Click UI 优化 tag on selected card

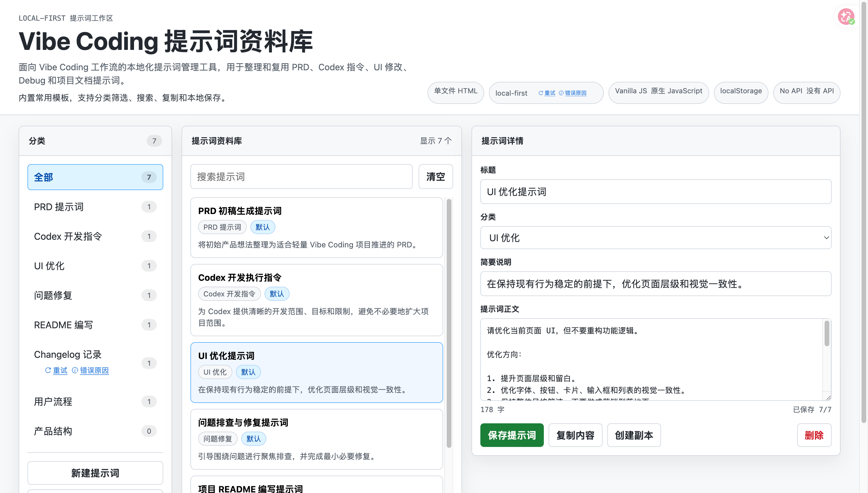215,372
